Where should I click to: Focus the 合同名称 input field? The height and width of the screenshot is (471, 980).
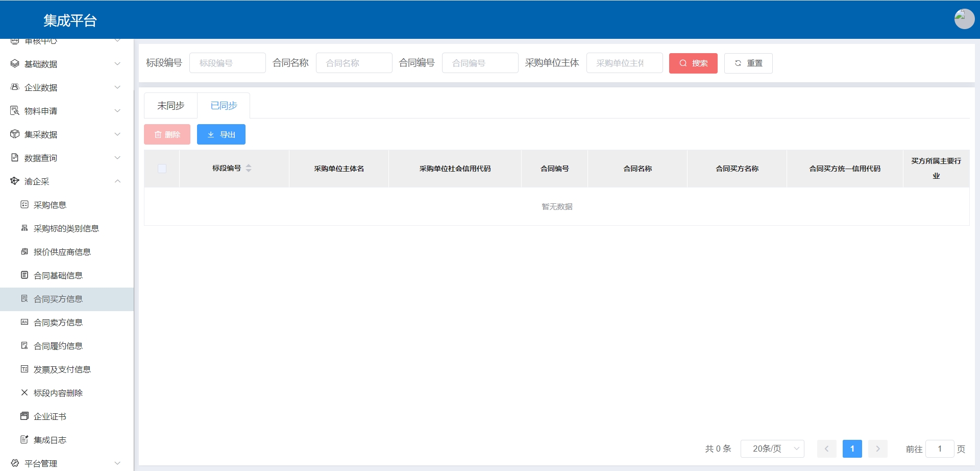(354, 63)
